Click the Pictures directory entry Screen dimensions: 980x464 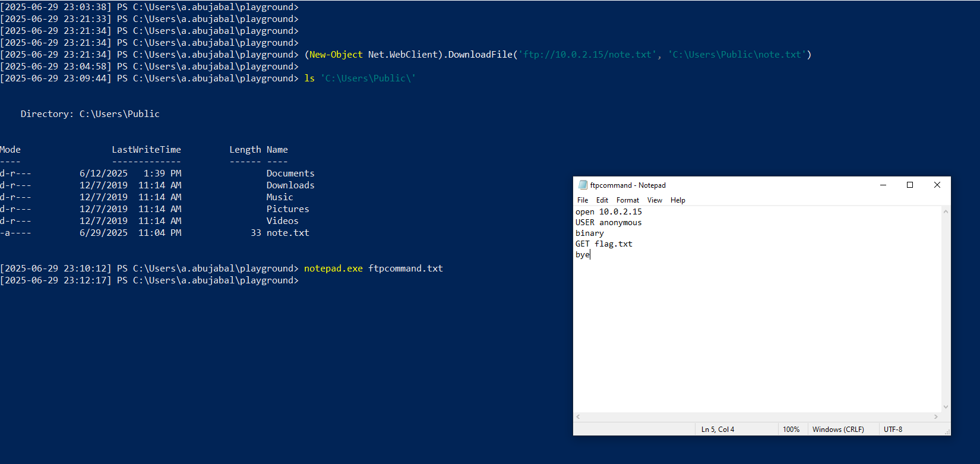288,209
